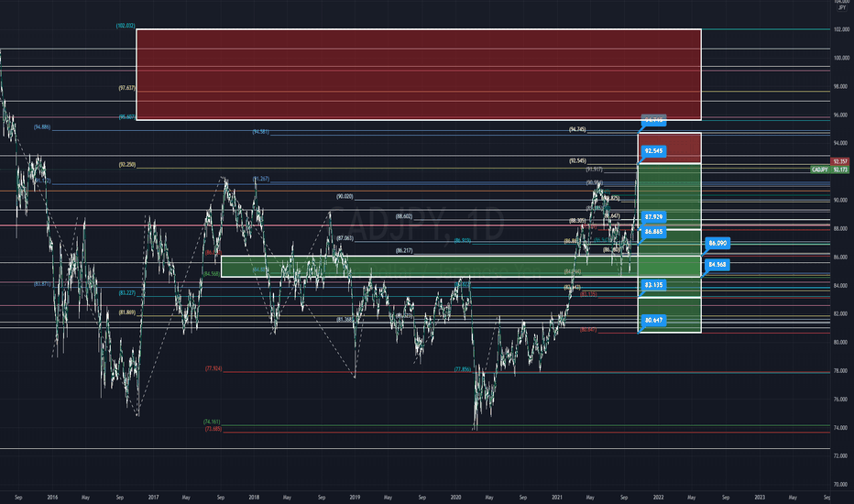Viewport: 854px width, 504px height.
Task: Click the 78.000 price axis label
Action: 841,371
